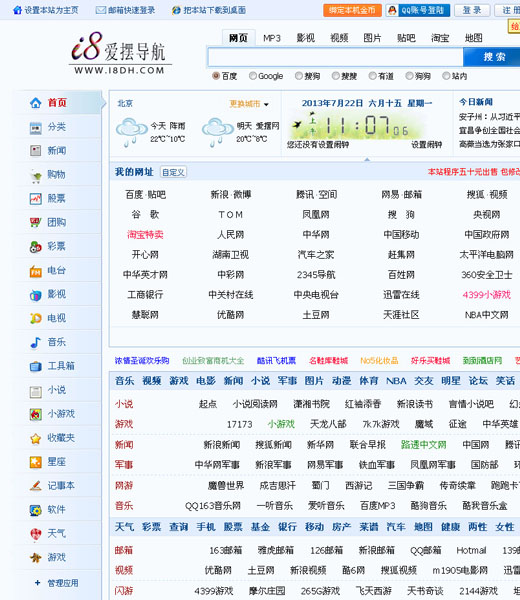The image size is (520, 600).
Task: Click the 搜索 search button
Action: click(x=492, y=57)
